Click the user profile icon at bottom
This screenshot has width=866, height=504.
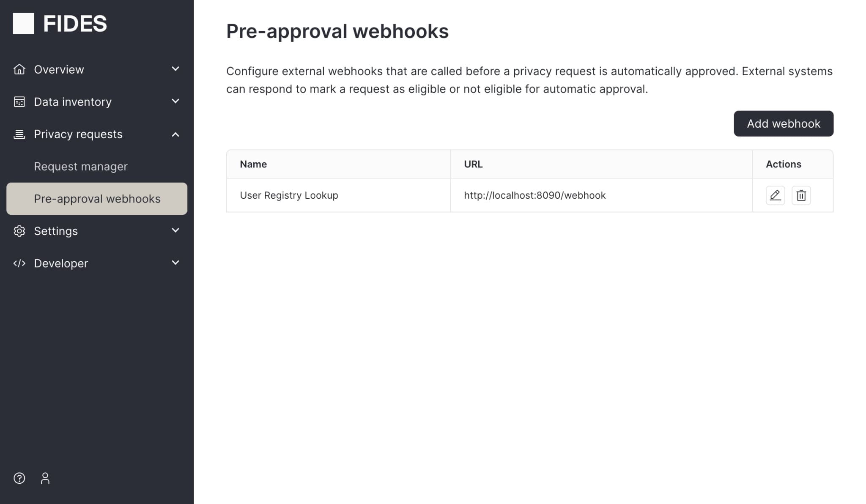pos(45,478)
